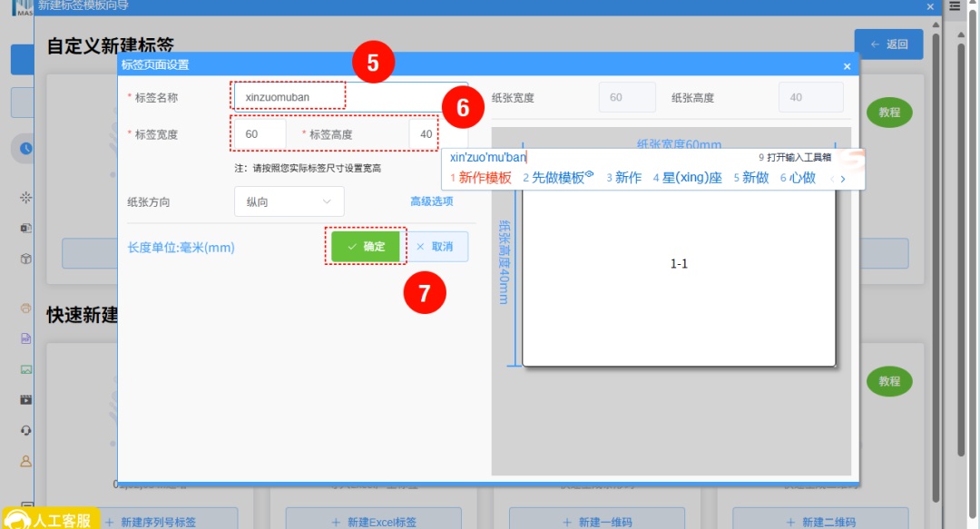980x529 pixels.
Task: Click the user profile icon in sidebar
Action: (x=25, y=461)
